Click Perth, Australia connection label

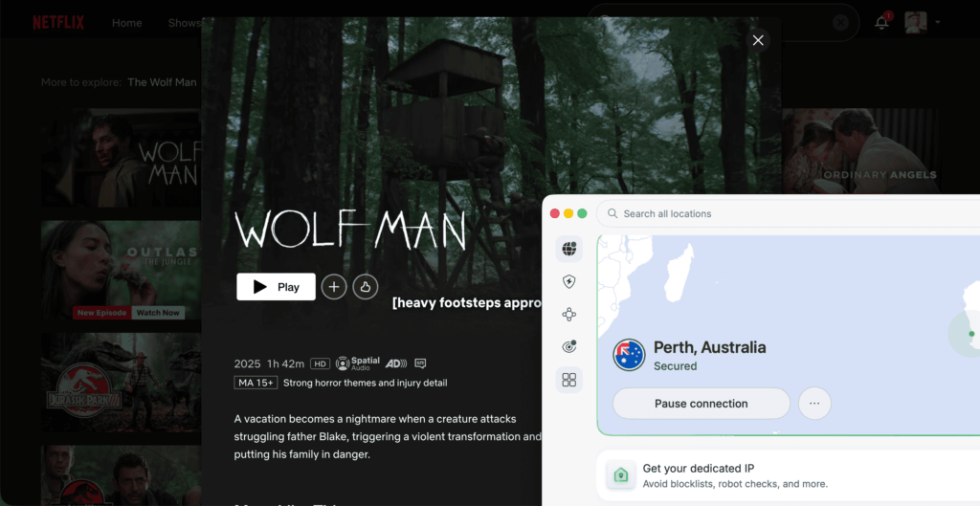point(709,347)
